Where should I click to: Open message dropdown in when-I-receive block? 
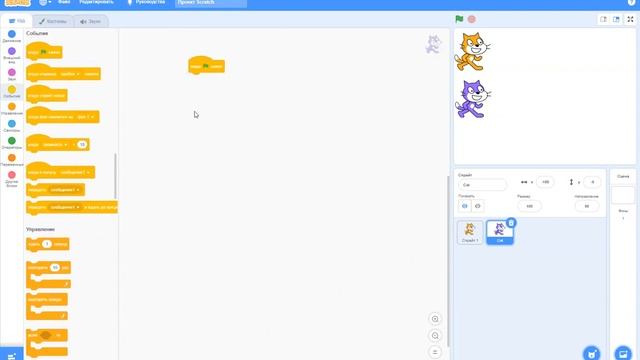[75, 172]
